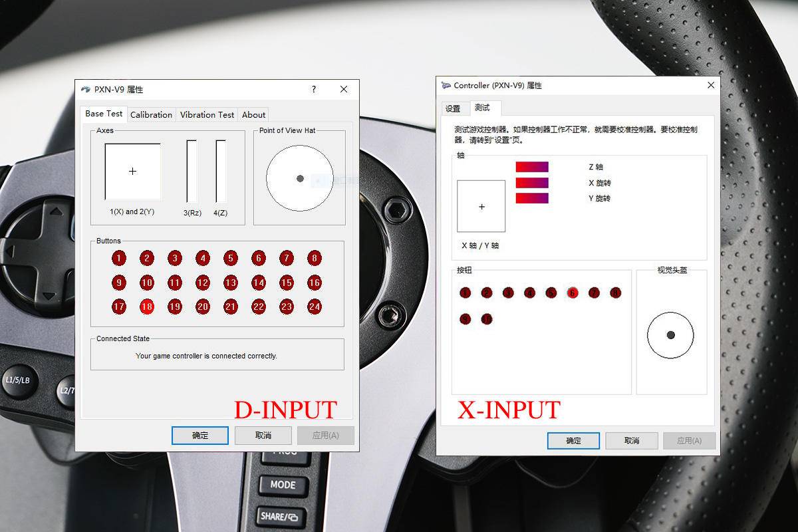The height and width of the screenshot is (532, 798).
Task: Click button indicator 2 in D-INPUT window
Action: [147, 258]
